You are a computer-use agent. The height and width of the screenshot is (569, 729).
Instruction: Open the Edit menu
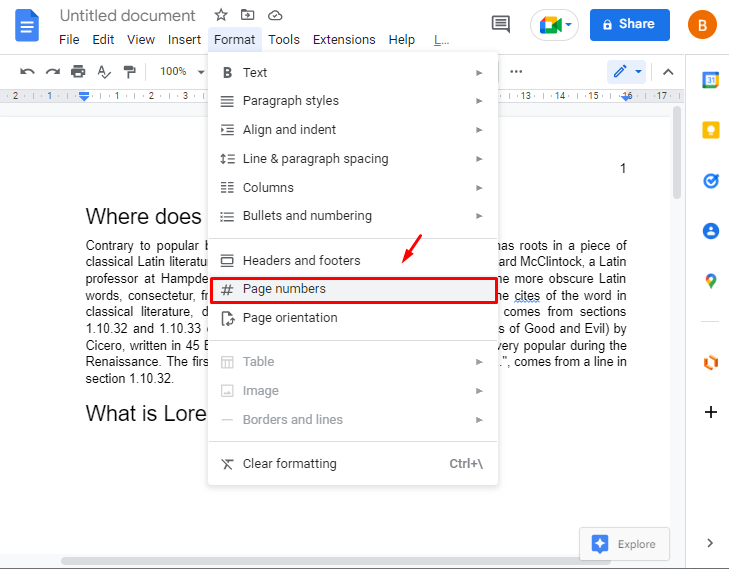[x=103, y=40]
